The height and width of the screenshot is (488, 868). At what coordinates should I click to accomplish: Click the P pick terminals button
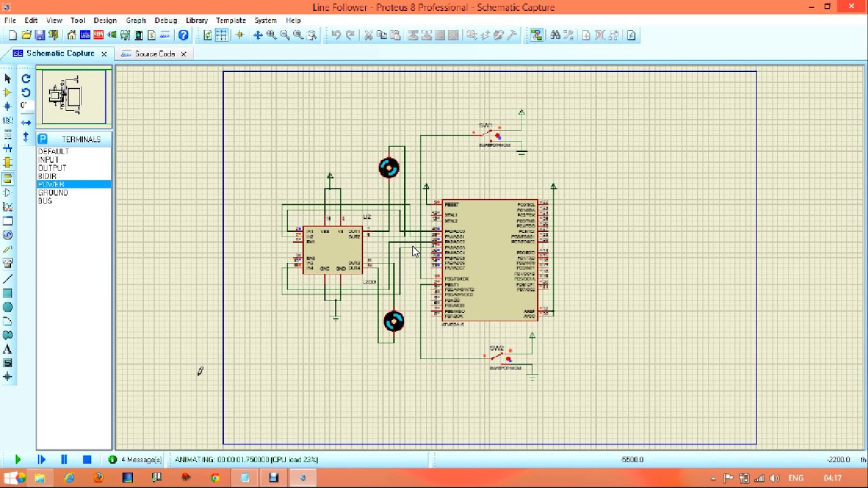pyautogui.click(x=43, y=139)
